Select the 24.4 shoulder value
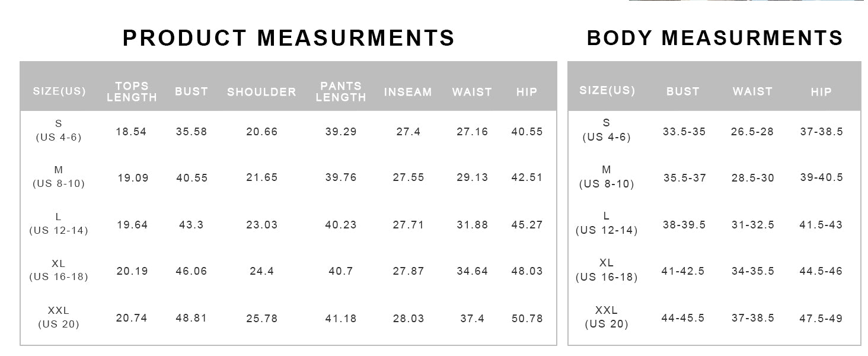 coord(261,271)
